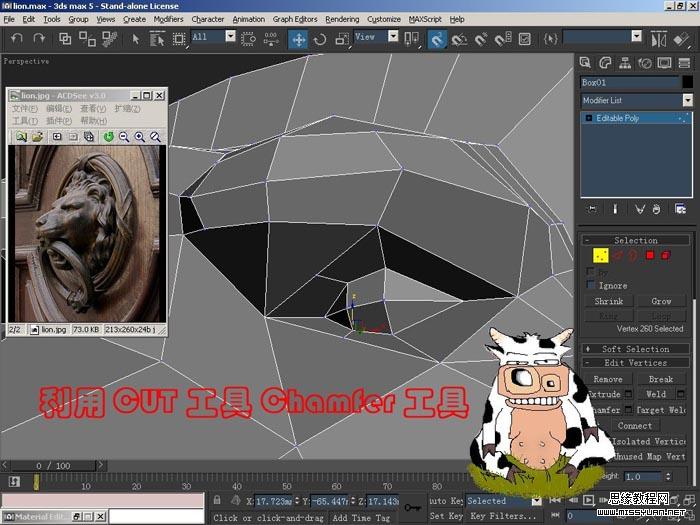
Task: Select Border sub-object level icon
Action: (x=633, y=255)
